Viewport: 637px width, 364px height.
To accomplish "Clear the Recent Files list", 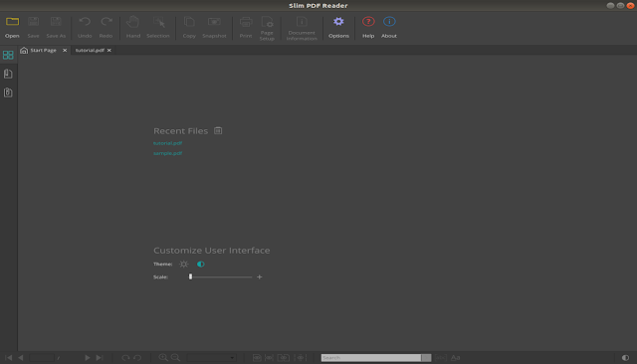I will click(218, 130).
